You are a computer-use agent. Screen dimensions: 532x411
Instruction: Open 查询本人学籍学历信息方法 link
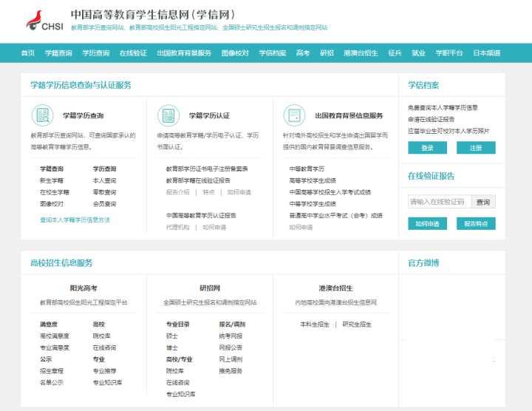click(x=75, y=220)
